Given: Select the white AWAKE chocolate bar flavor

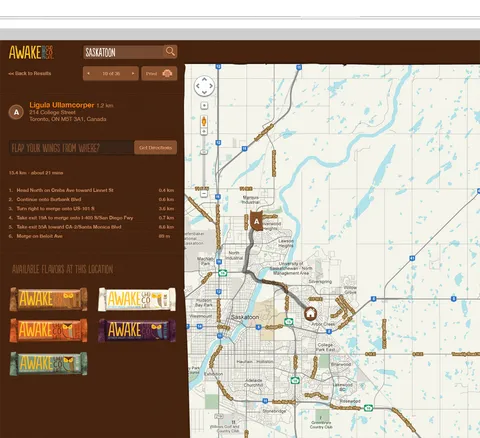Looking at the screenshot, I should (x=137, y=299).
